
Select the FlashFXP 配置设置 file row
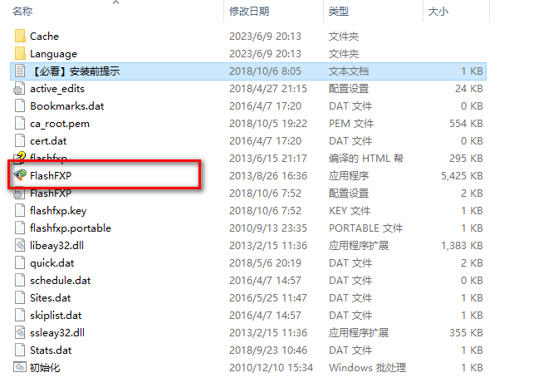pyautogui.click(x=248, y=194)
